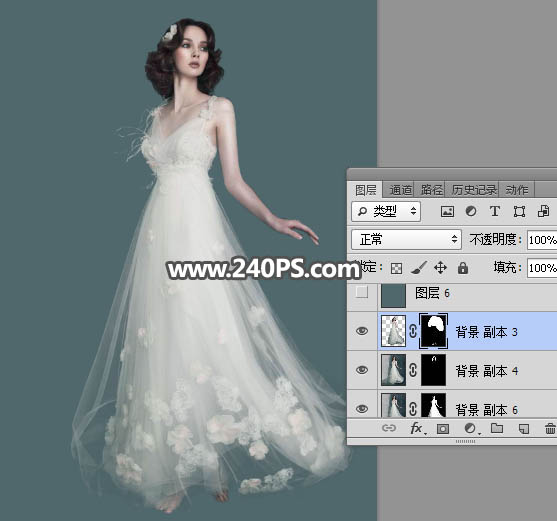Screen dimensions: 557x521
Task: Switch to the 图层 tab
Action: (366, 190)
